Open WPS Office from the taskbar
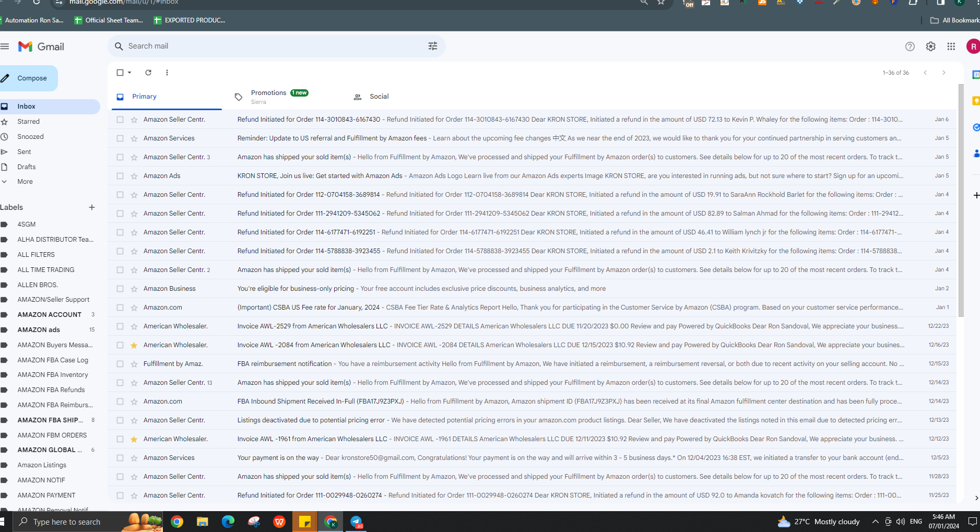This screenshot has height=532, width=980. click(x=279, y=522)
